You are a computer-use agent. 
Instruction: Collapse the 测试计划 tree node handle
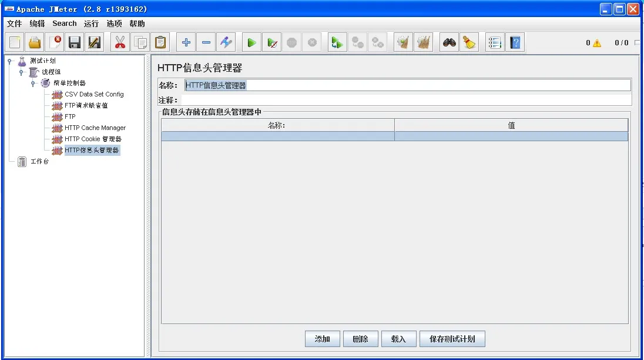click(10, 61)
